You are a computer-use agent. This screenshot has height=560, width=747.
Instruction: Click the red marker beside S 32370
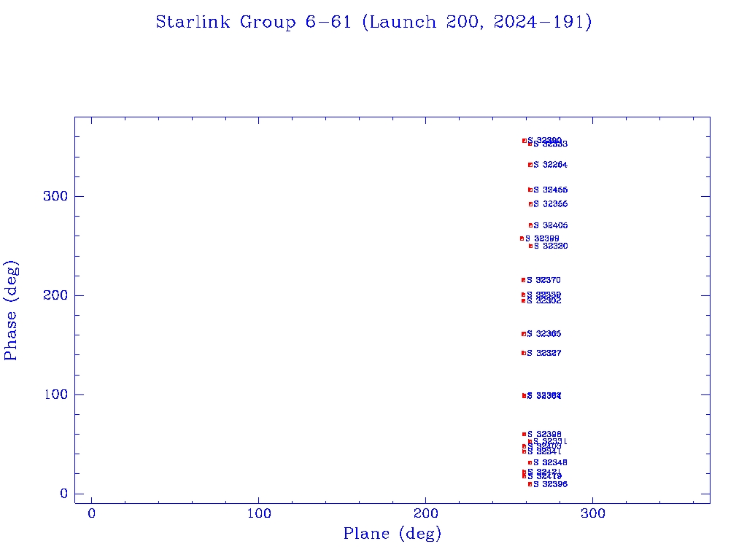coord(524,281)
